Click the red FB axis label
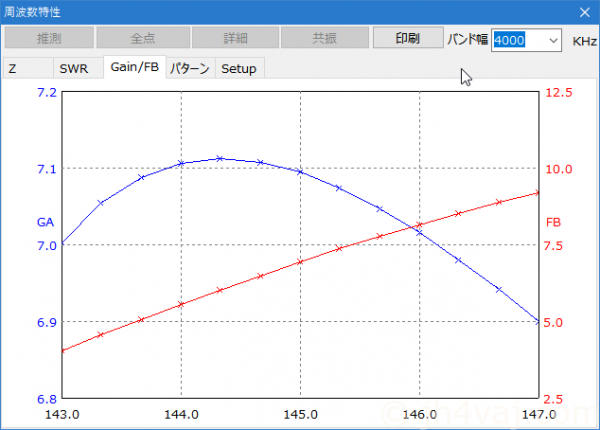The height and width of the screenshot is (430, 600). pyautogui.click(x=553, y=222)
